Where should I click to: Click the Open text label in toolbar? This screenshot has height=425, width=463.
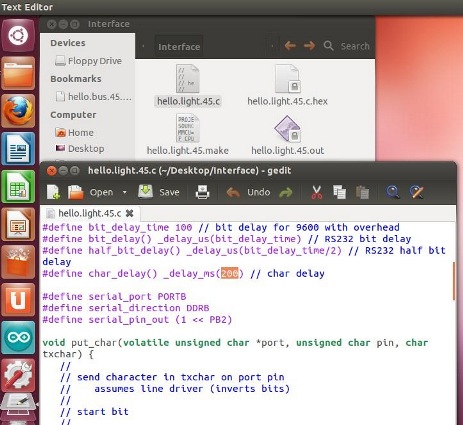point(101,192)
